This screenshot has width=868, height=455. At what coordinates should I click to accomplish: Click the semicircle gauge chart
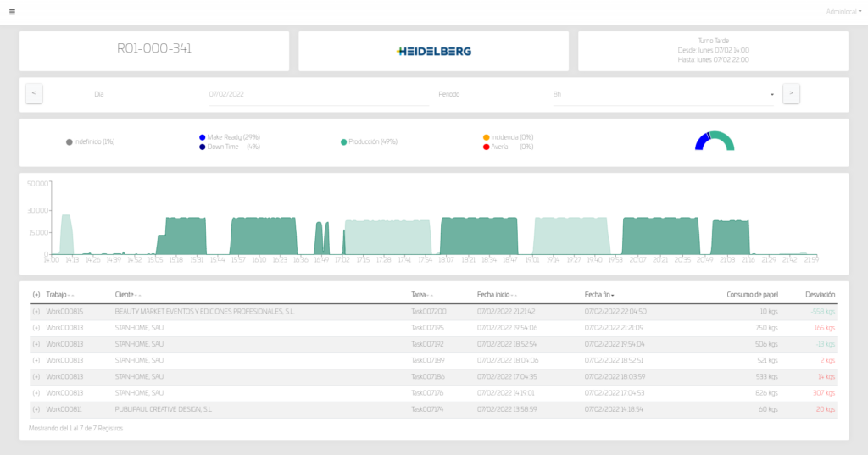[715, 141]
